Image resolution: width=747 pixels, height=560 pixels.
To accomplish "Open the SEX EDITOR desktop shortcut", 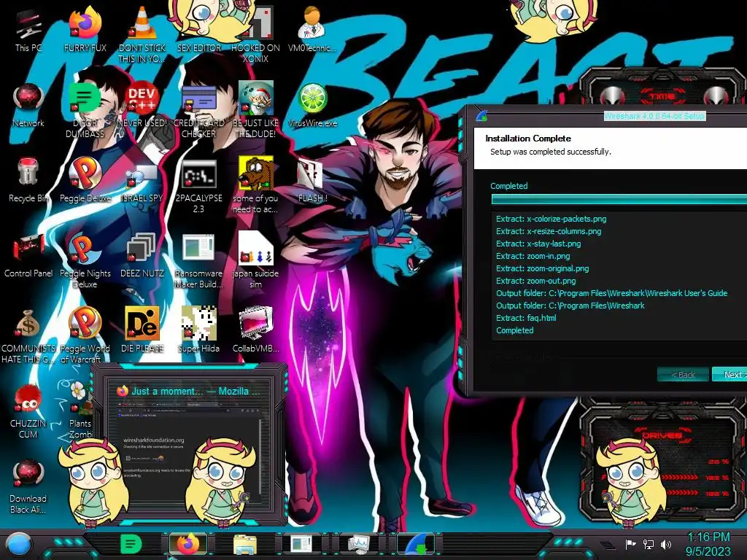I will tap(198, 29).
